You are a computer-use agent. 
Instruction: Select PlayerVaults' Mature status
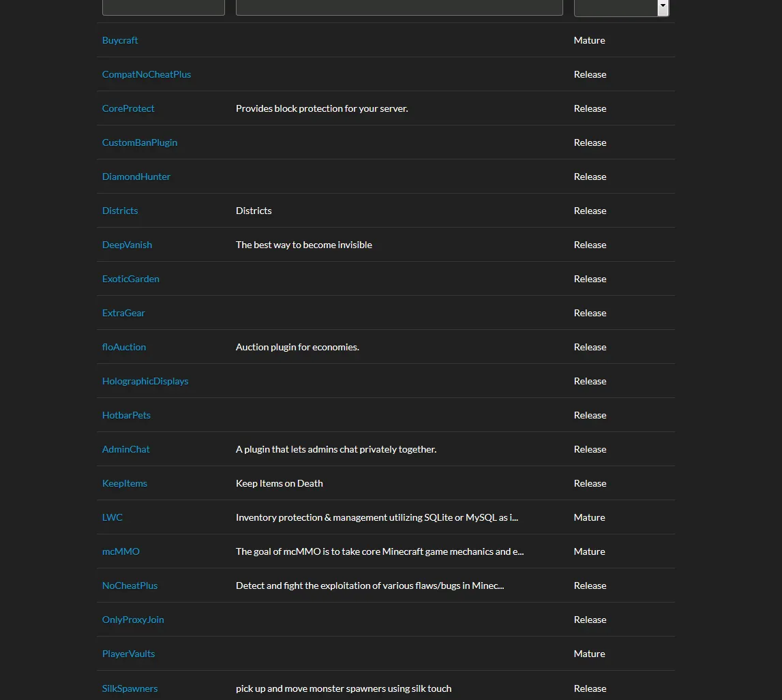click(590, 654)
